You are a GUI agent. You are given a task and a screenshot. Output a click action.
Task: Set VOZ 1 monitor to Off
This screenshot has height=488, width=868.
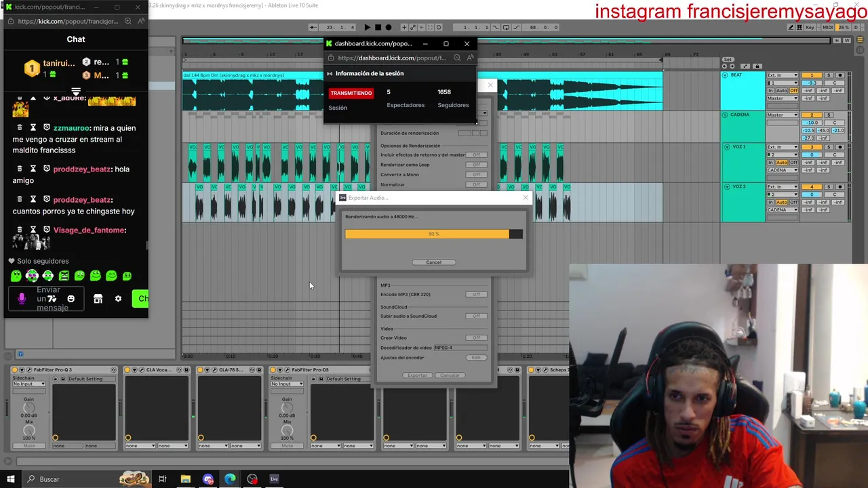(793, 163)
